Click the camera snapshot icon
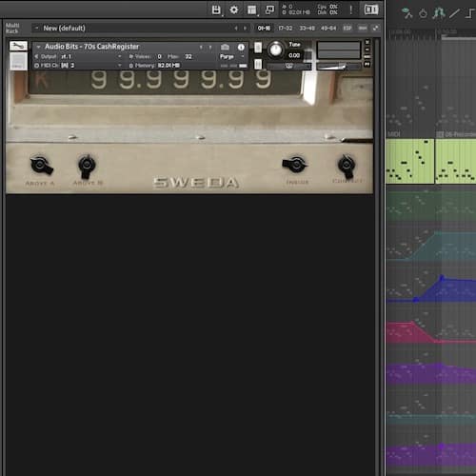 tap(225, 47)
